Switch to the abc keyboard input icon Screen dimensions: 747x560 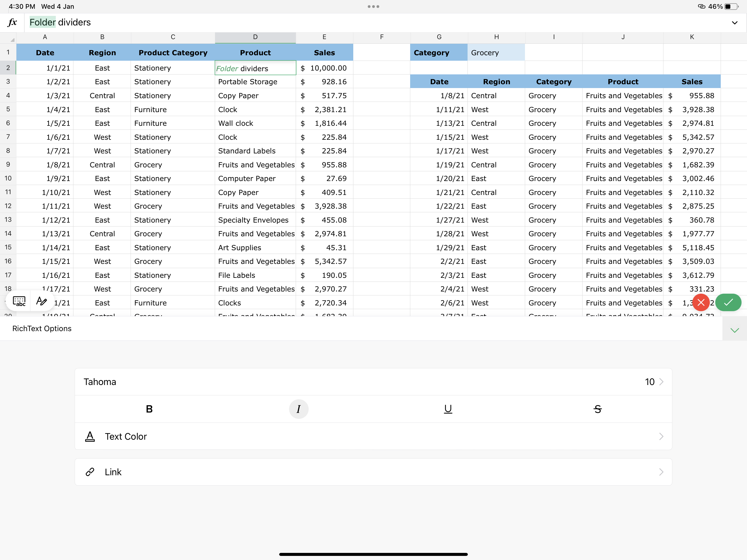coord(19,301)
